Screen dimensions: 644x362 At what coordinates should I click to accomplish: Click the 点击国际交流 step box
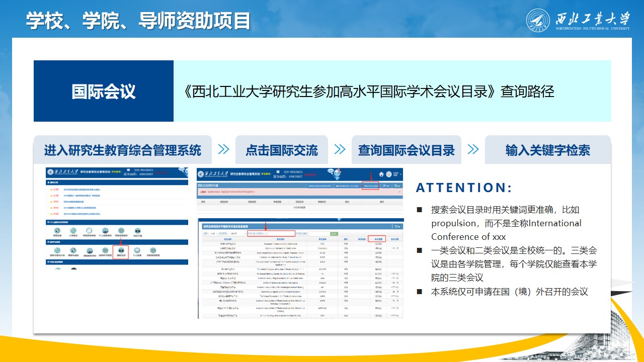point(282,149)
